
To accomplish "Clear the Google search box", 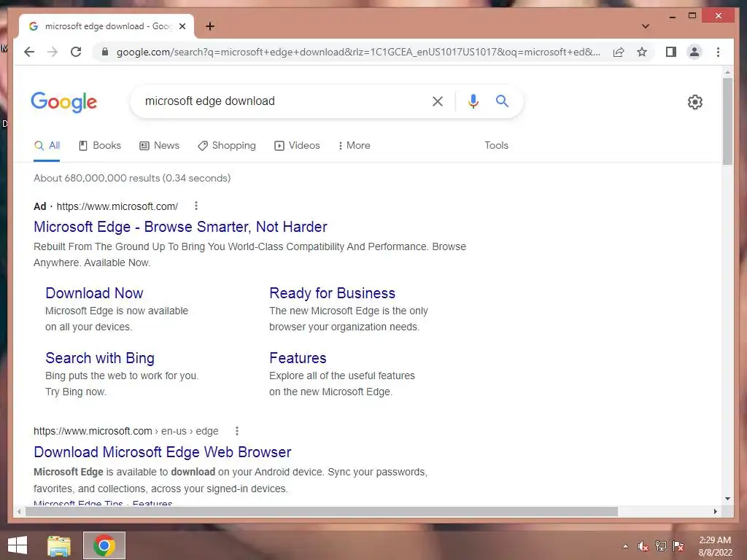I will (438, 101).
